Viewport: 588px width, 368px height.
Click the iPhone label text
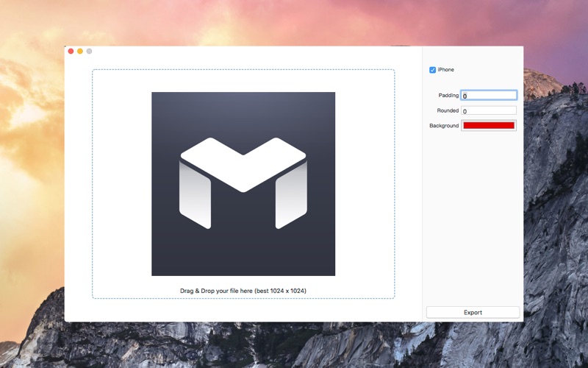pos(446,69)
